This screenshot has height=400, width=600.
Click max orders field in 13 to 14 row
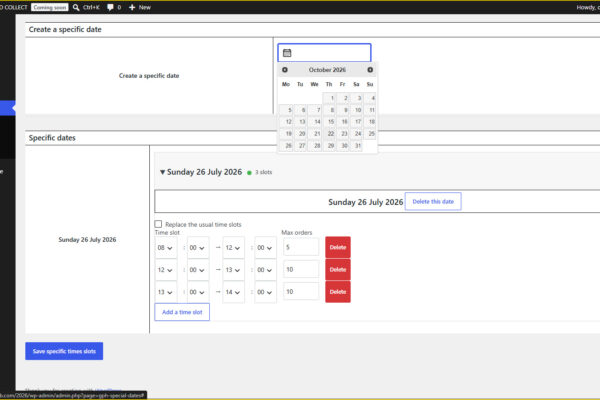click(x=301, y=292)
